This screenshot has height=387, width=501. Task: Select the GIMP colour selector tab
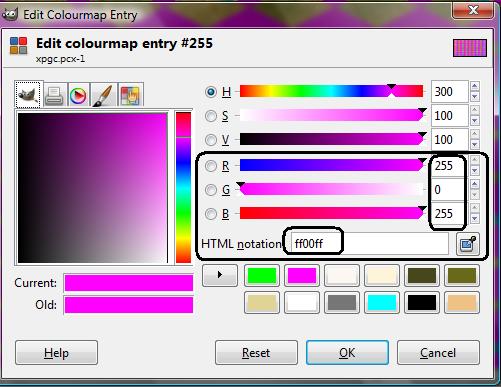point(28,94)
